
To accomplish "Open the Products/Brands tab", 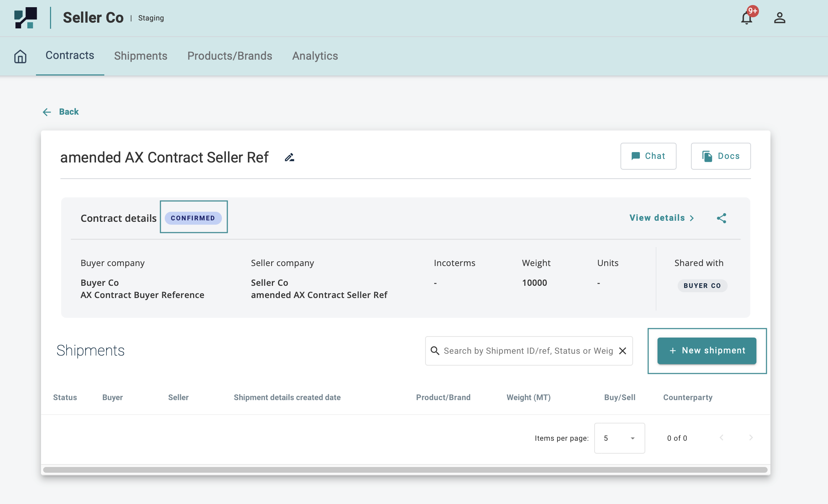I will [229, 56].
